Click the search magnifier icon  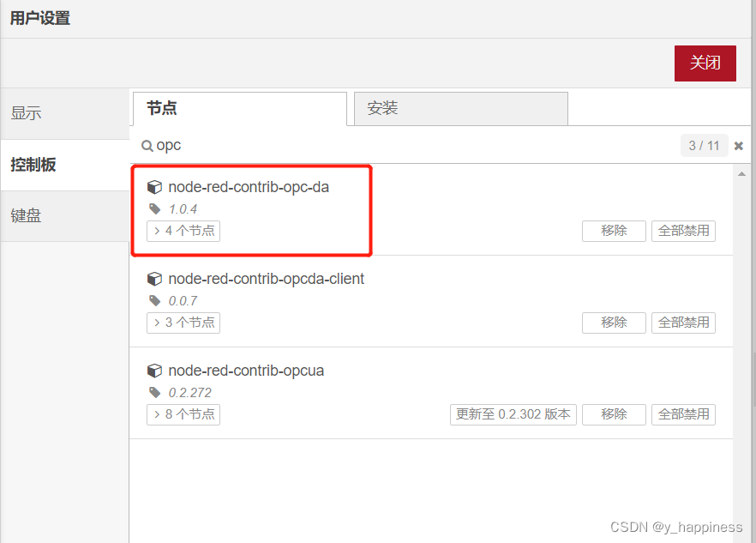click(147, 145)
